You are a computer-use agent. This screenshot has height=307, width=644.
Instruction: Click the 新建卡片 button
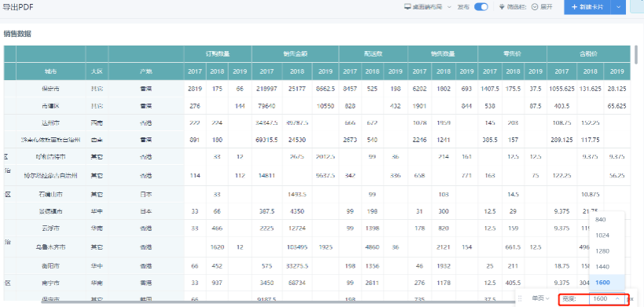[587, 7]
